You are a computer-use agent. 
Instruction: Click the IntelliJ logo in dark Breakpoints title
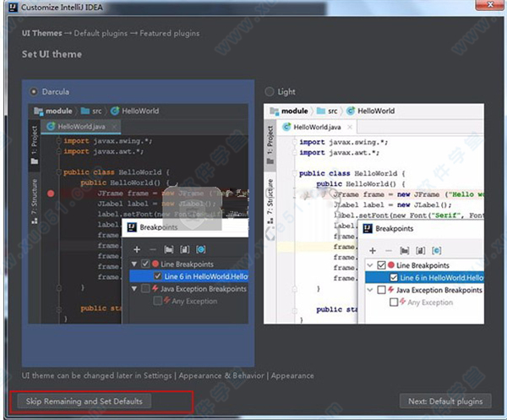[x=133, y=227]
